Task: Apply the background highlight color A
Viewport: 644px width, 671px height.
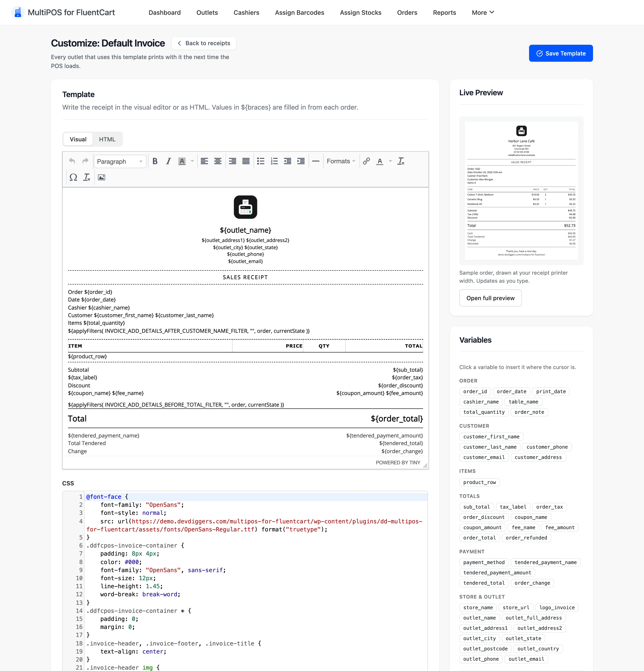Action: coord(182,161)
